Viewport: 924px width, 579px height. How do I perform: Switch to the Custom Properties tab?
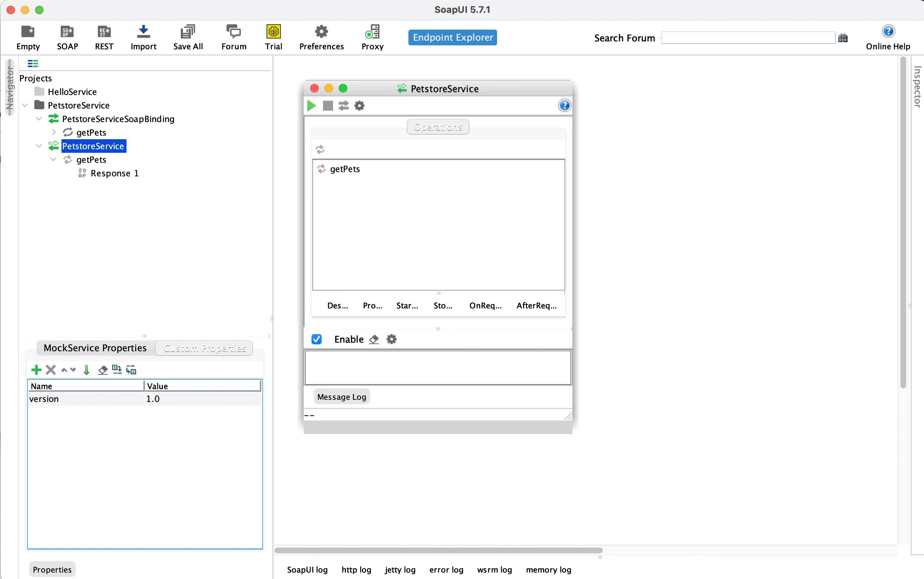[x=204, y=348]
